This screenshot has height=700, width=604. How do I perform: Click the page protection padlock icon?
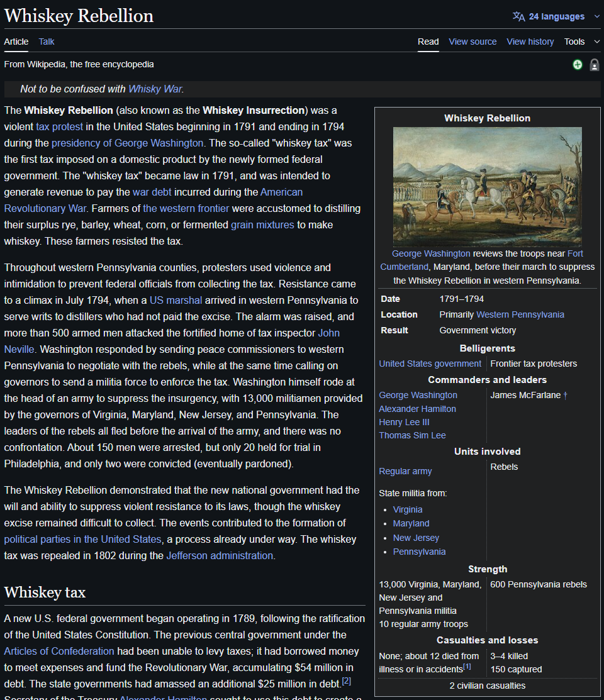[x=594, y=65]
